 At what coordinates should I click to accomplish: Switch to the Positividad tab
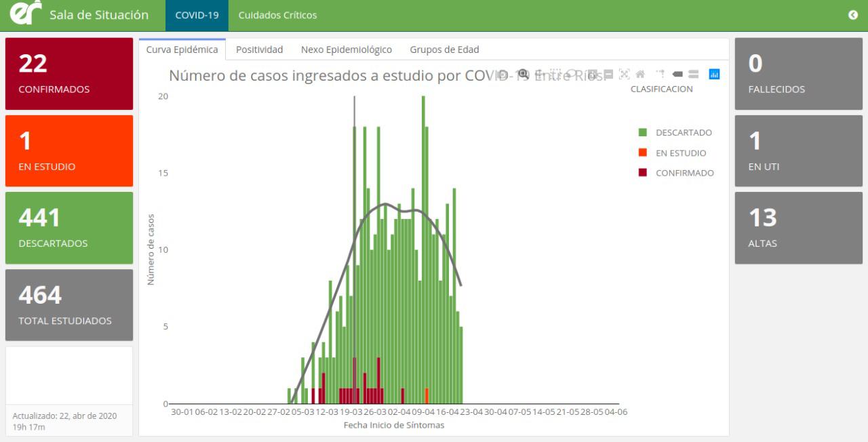(x=259, y=49)
